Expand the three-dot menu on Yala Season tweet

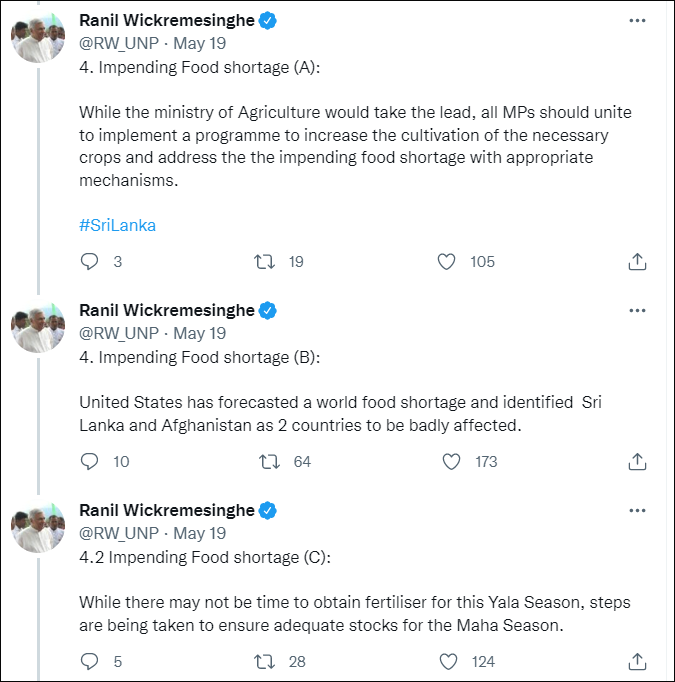(x=637, y=510)
